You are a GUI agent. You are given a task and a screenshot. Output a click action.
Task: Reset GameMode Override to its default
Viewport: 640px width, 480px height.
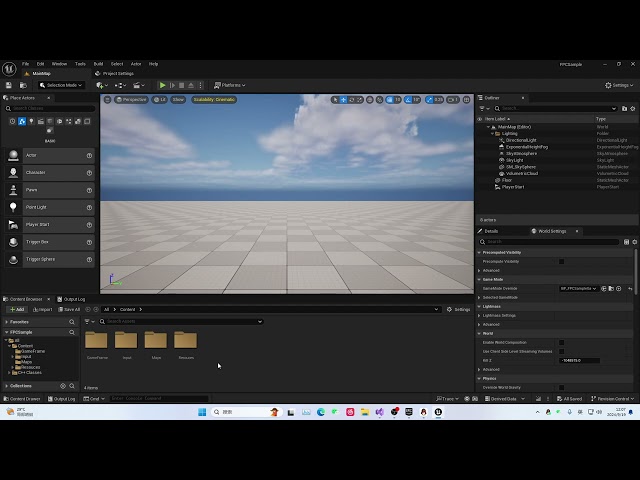coord(631,289)
